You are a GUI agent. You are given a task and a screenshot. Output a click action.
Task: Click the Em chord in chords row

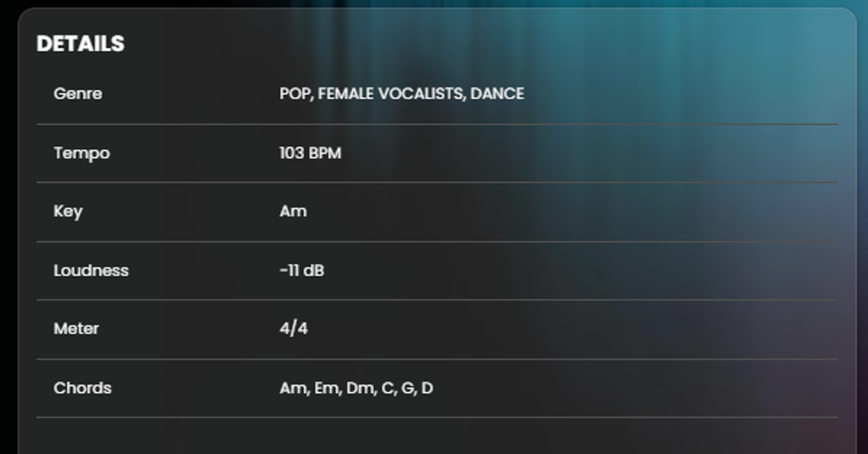tap(328, 388)
